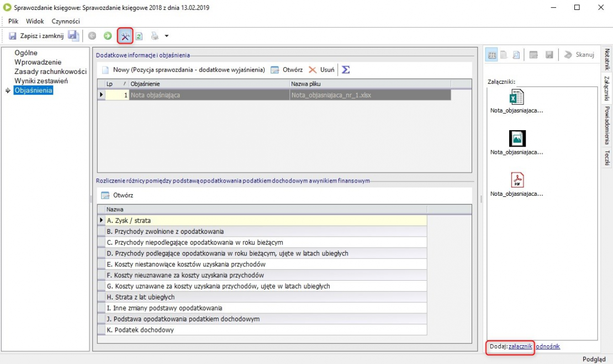Click the Sigma sum icon

point(346,70)
